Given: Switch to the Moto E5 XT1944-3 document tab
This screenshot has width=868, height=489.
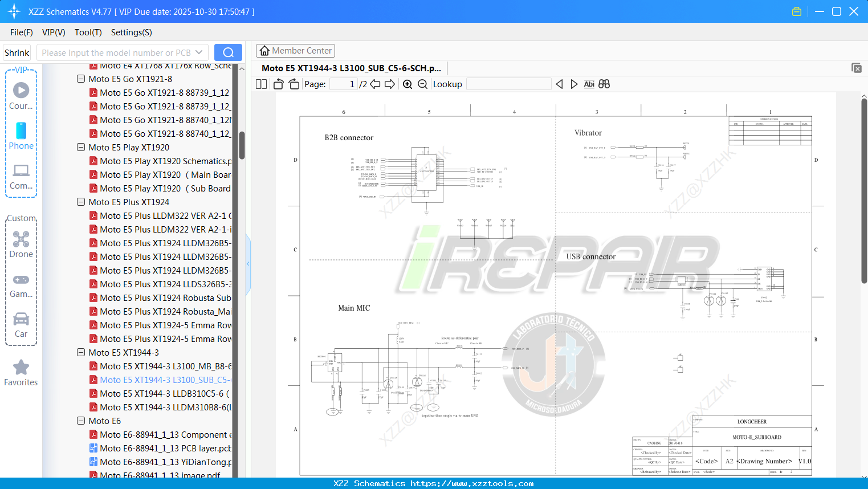Looking at the screenshot, I should [349, 68].
